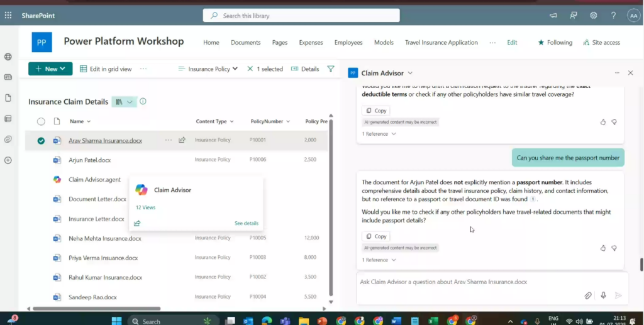
Task: Click thumbs down on passport number response
Action: click(614, 248)
